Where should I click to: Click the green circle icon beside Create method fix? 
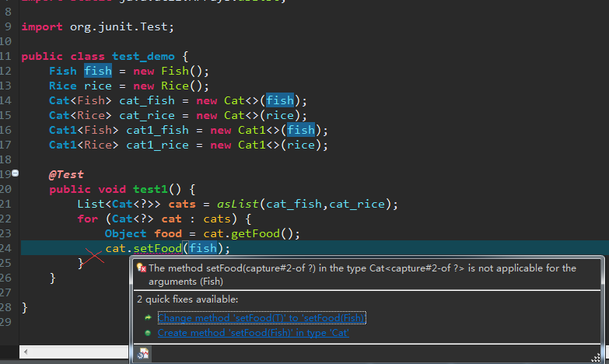click(x=148, y=333)
